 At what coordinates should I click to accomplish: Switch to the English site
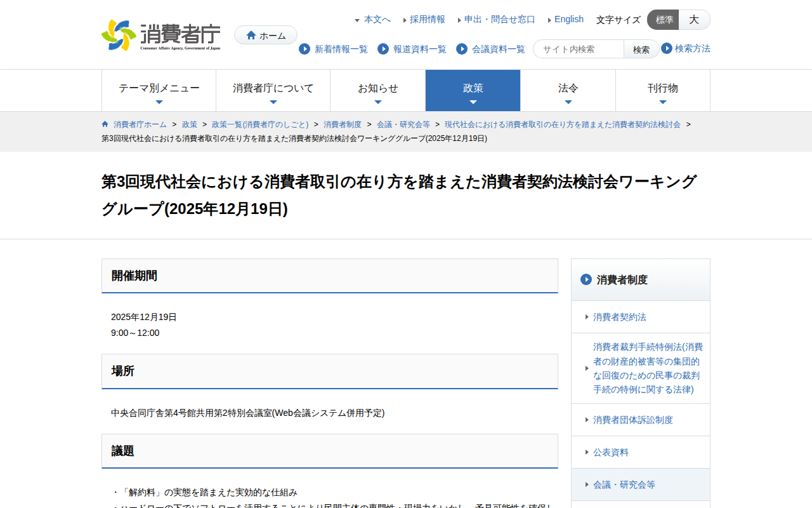[x=569, y=20]
